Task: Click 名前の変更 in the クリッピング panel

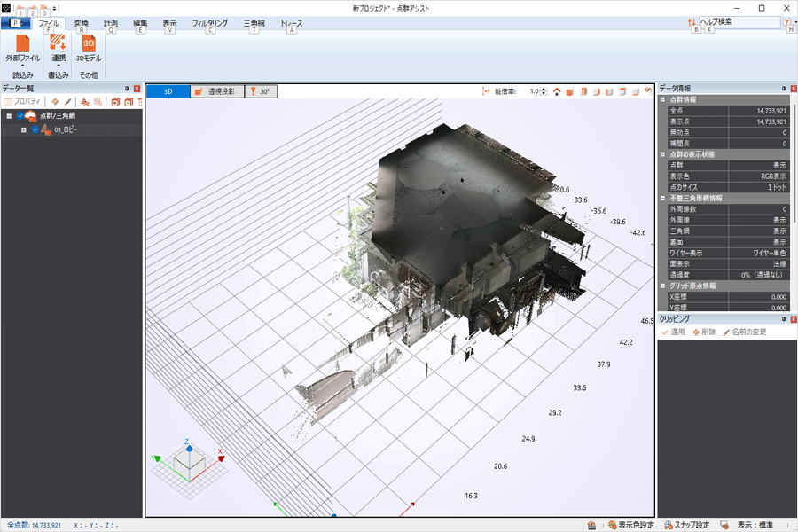Action: (x=745, y=332)
